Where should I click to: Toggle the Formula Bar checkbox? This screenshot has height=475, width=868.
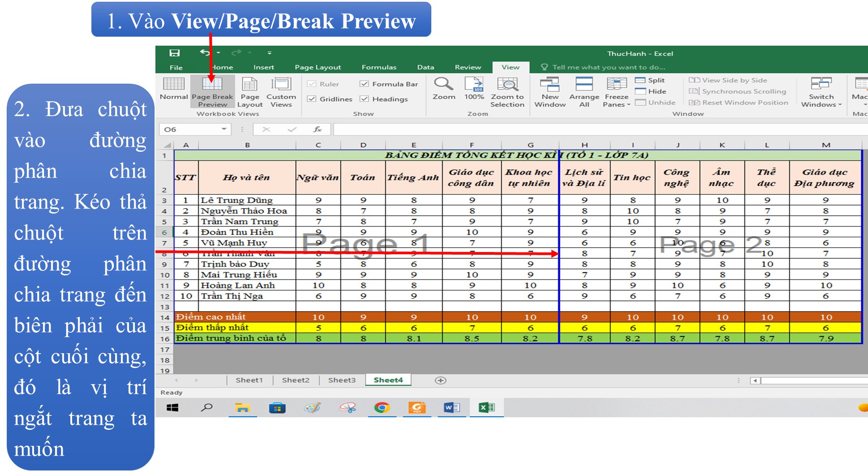[365, 84]
